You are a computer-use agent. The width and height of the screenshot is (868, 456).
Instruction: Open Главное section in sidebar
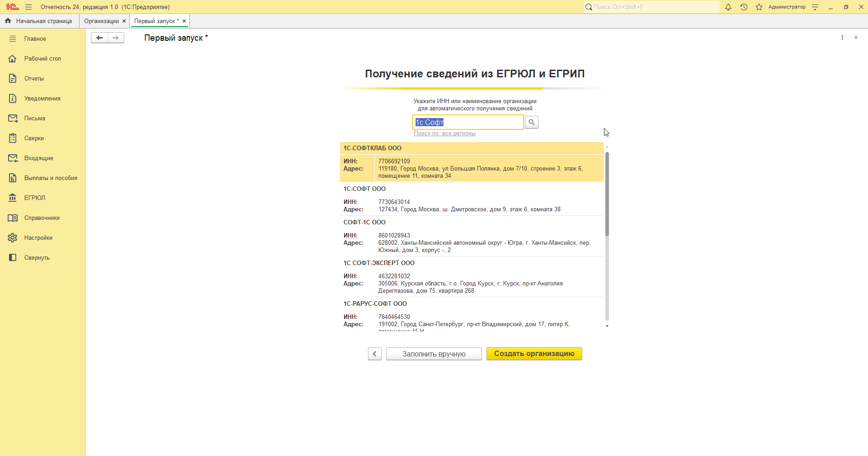(42, 38)
